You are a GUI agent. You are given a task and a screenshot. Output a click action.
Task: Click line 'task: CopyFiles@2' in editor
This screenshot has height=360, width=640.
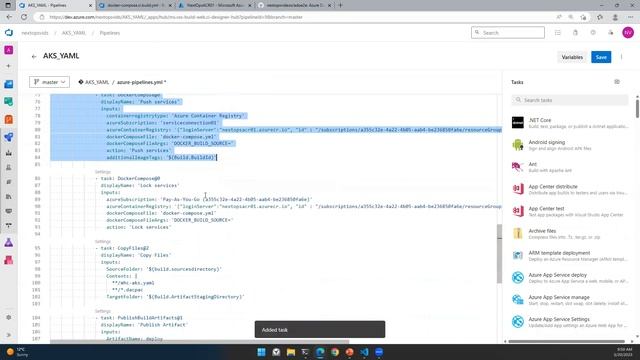point(122,248)
